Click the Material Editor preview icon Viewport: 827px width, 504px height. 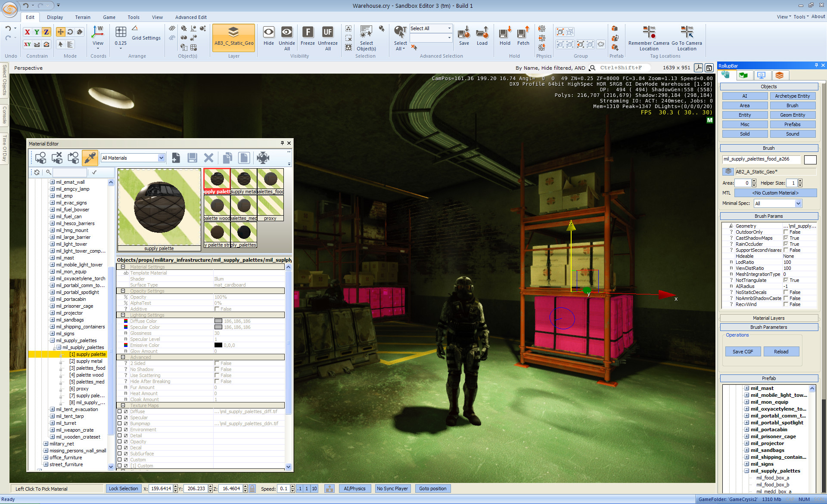click(x=263, y=158)
